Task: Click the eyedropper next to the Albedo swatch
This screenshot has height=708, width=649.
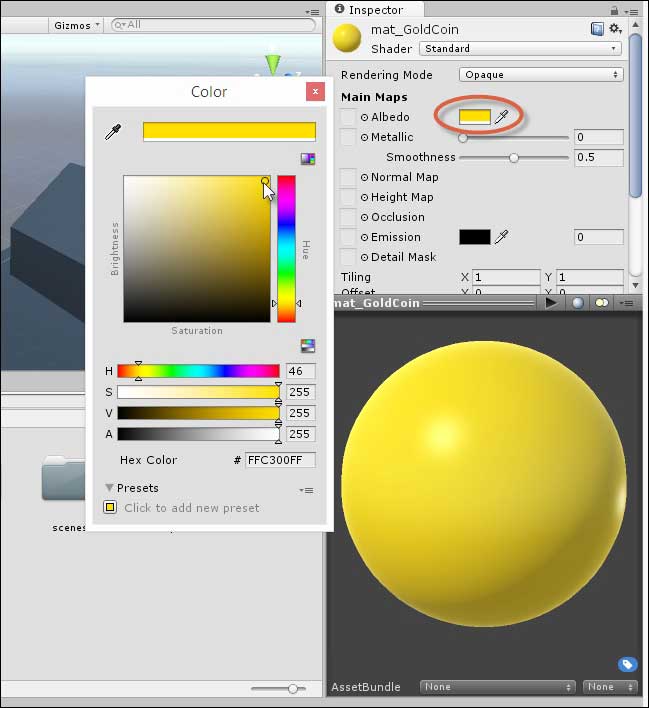Action: click(501, 117)
